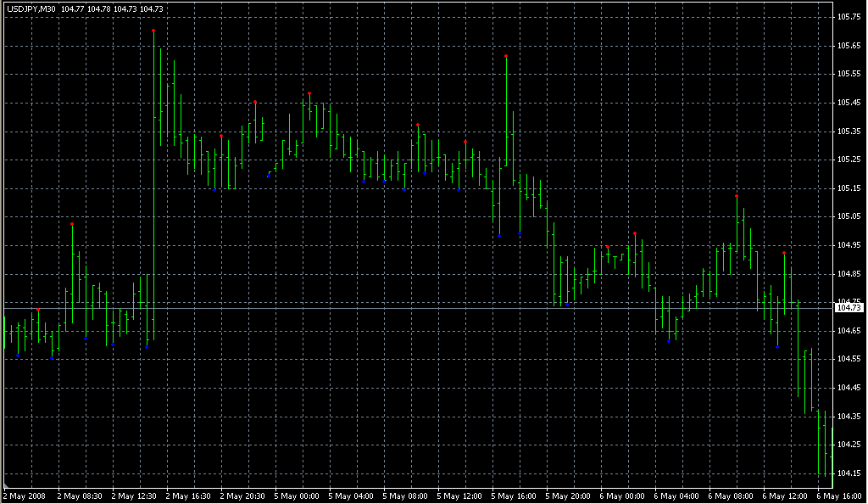
Task: Click the 5 May 04:00 time label
Action: tap(351, 496)
